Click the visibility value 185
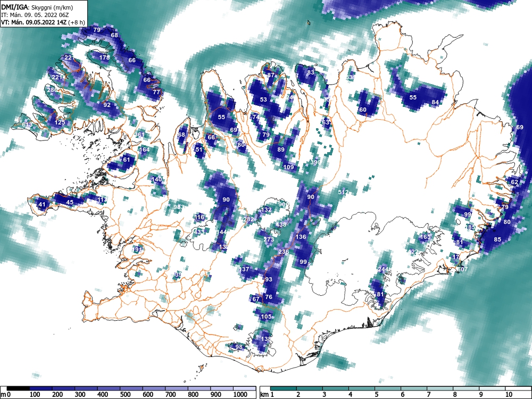Viewport: 532px width, 399px height. [x=470, y=227]
